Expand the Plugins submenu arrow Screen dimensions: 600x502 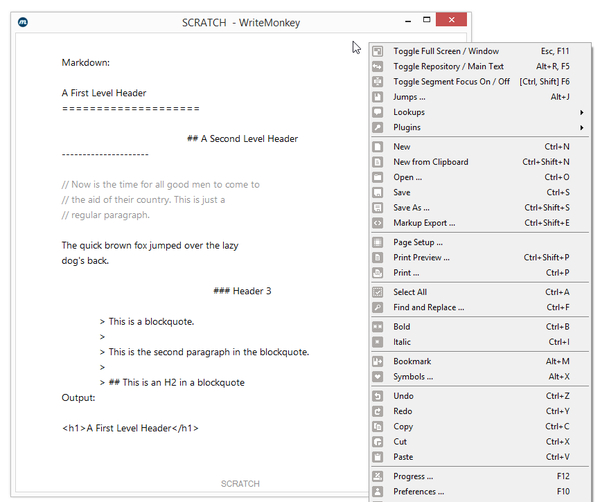[581, 128]
